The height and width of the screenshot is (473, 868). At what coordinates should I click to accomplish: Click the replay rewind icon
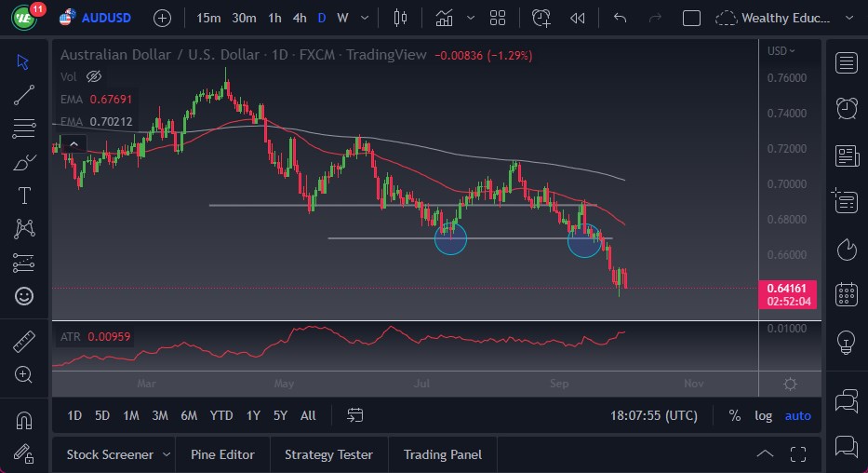(578, 18)
